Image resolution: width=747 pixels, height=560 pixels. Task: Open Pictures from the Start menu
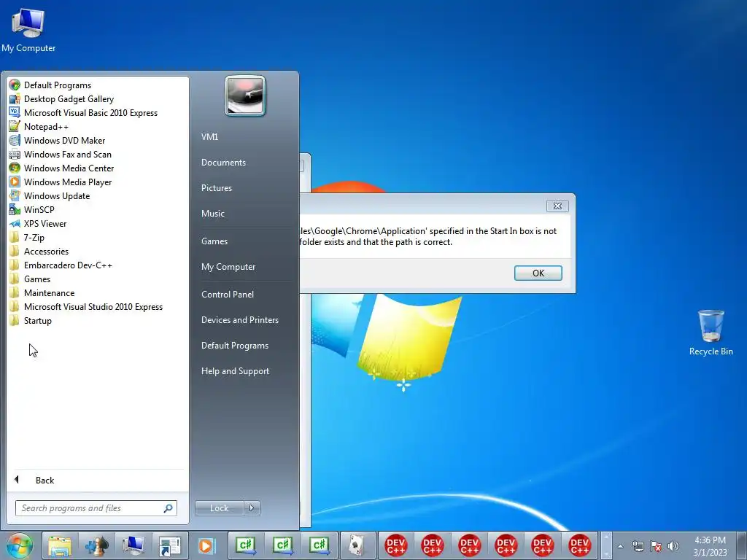tap(216, 188)
